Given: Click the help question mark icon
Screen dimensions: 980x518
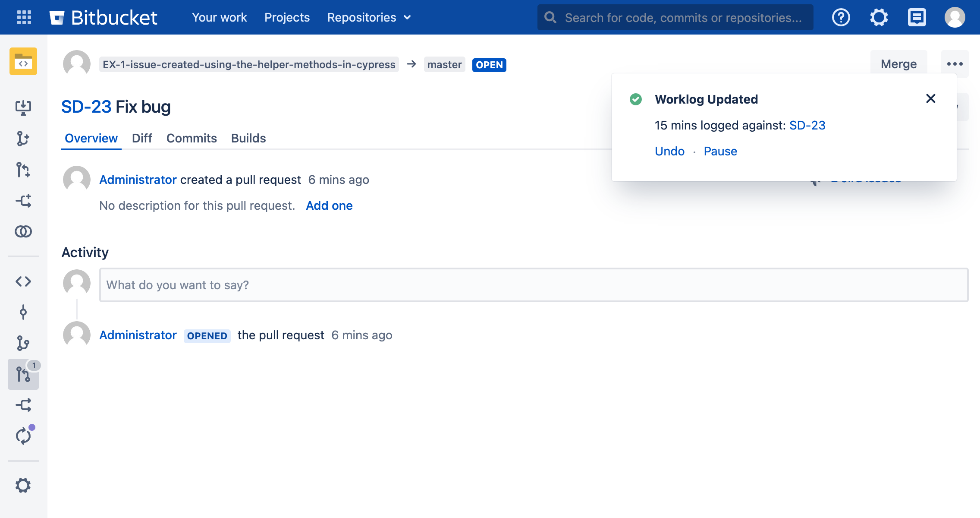Looking at the screenshot, I should pyautogui.click(x=841, y=17).
